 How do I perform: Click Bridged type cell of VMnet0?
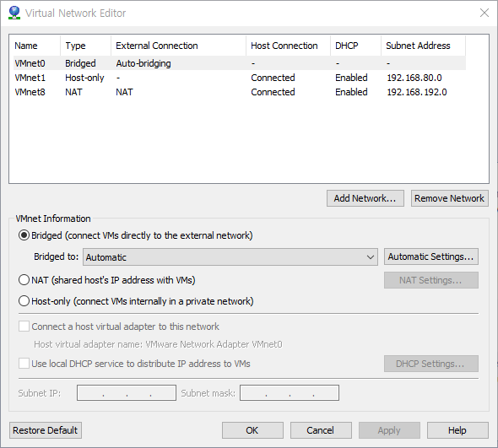pyautogui.click(x=80, y=63)
